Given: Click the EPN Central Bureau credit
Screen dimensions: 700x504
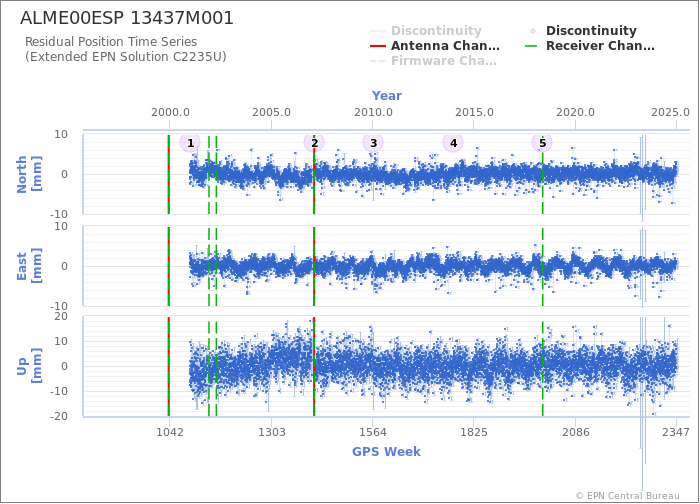Looking at the screenshot, I should pos(628,496).
